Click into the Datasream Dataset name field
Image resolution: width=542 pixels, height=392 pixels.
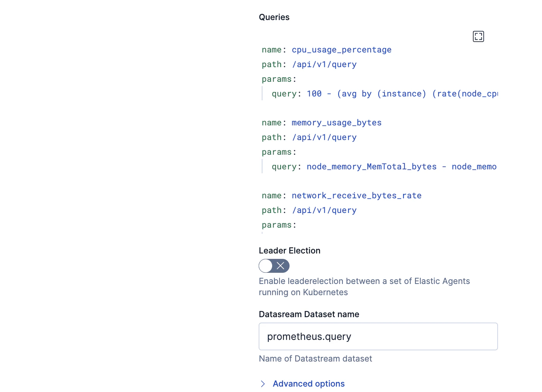378,336
